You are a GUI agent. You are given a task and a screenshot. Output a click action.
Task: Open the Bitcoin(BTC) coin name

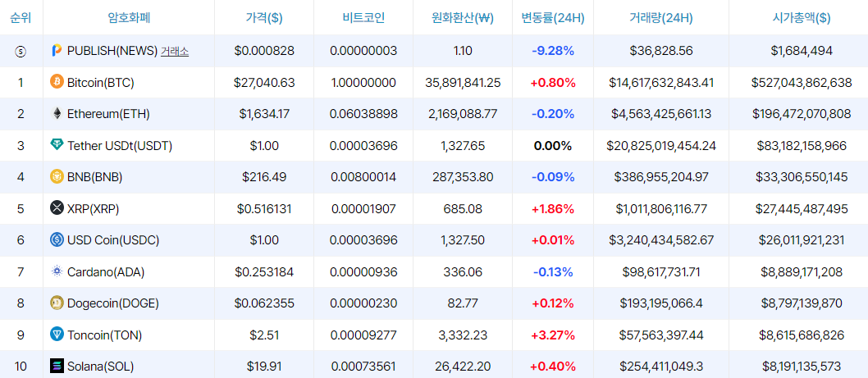(x=101, y=83)
